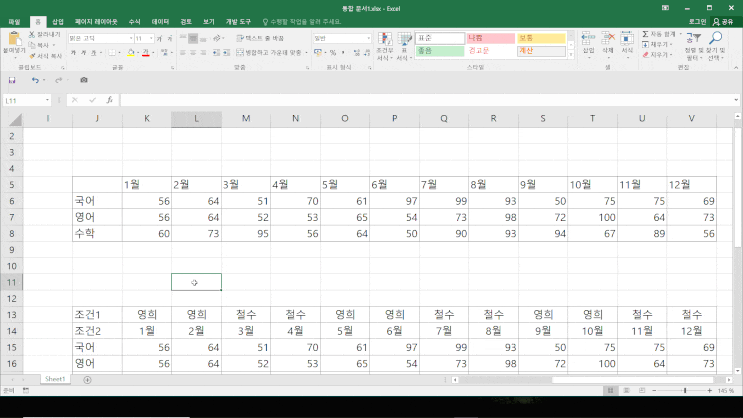Click the camera icon in quick access
743x418 pixels.
click(84, 80)
